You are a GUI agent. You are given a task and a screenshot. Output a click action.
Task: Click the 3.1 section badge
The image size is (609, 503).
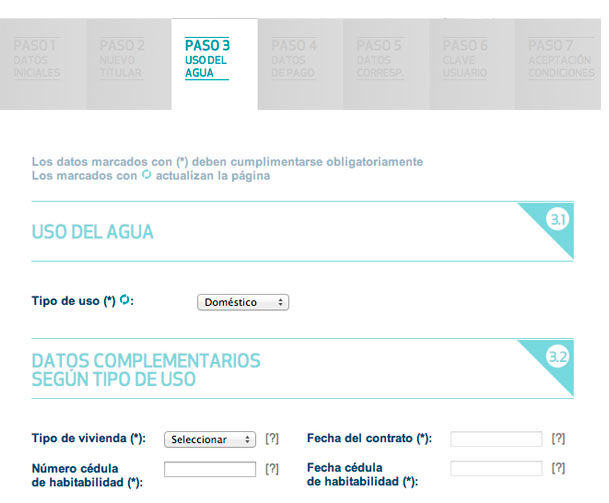[x=558, y=219]
